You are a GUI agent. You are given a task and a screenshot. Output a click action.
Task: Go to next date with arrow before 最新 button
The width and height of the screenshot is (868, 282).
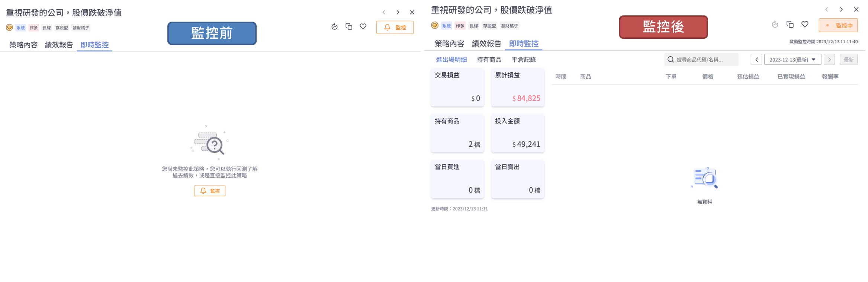pyautogui.click(x=829, y=60)
